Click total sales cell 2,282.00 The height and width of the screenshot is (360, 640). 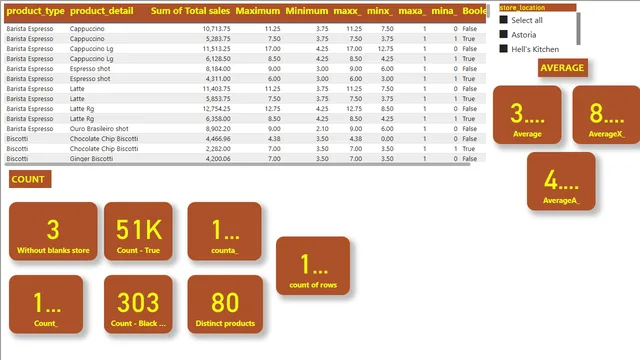pos(218,149)
